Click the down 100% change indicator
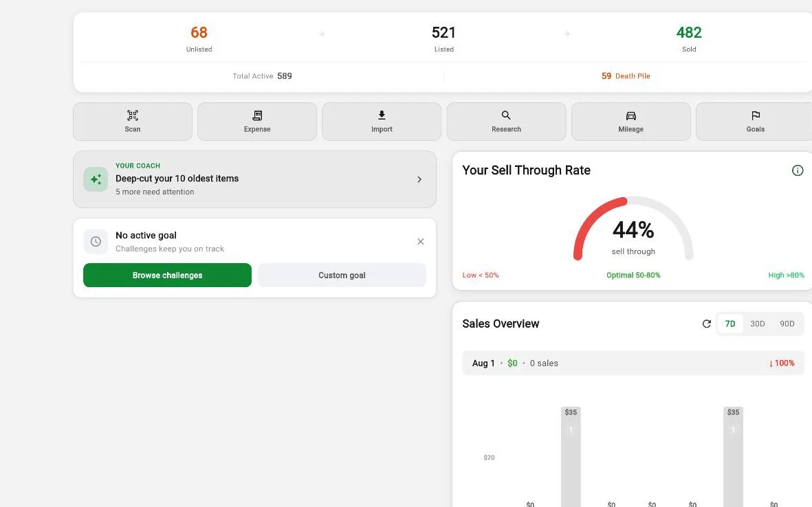This screenshot has width=812, height=507. click(x=782, y=363)
